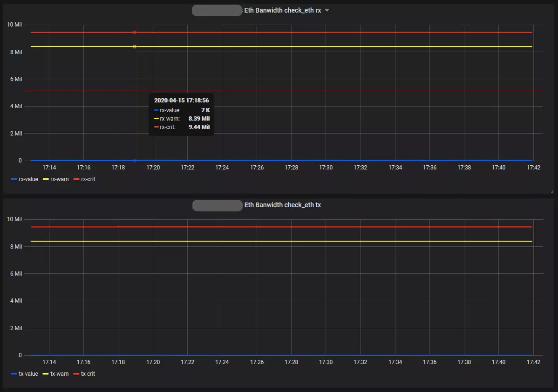Toggle the tx-warn series in the legend
This screenshot has width=558, height=392.
60,374
